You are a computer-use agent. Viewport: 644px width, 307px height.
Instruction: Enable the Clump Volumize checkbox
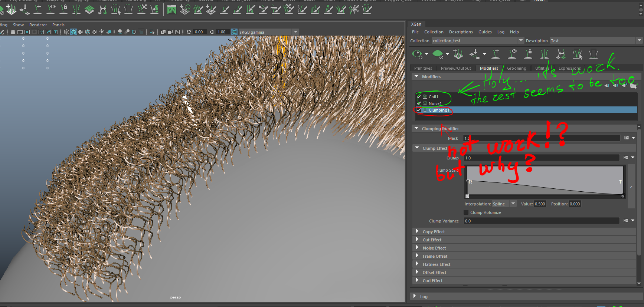coord(466,212)
